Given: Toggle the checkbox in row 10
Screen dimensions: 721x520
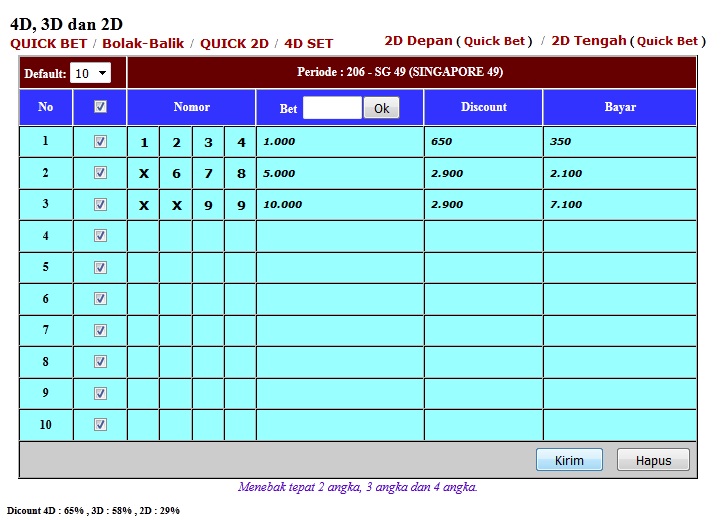Looking at the screenshot, I should [x=100, y=424].
